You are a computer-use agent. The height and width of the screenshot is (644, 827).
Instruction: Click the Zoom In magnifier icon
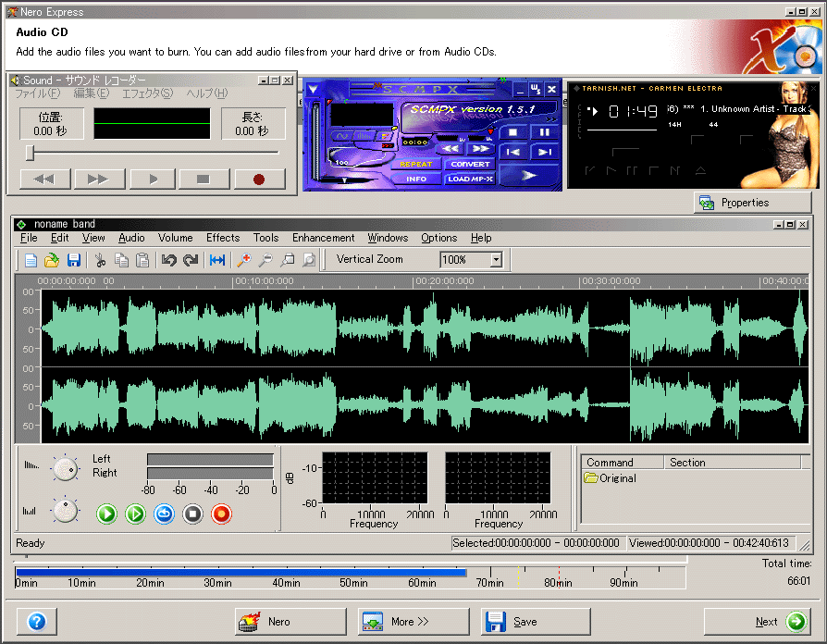244,261
